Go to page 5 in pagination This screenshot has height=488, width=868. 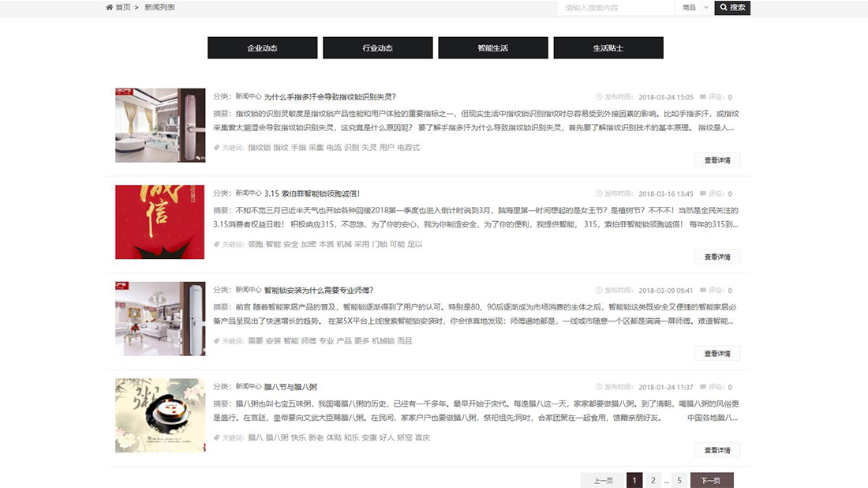click(x=679, y=479)
